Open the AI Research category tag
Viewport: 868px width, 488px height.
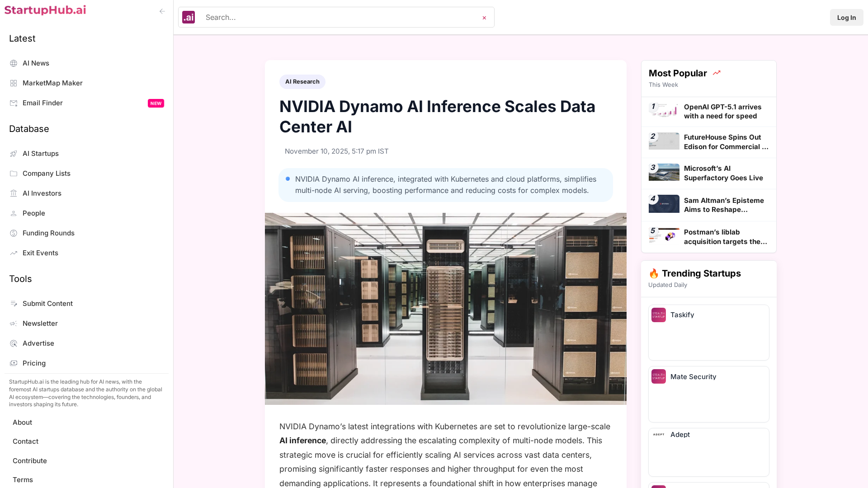[302, 82]
